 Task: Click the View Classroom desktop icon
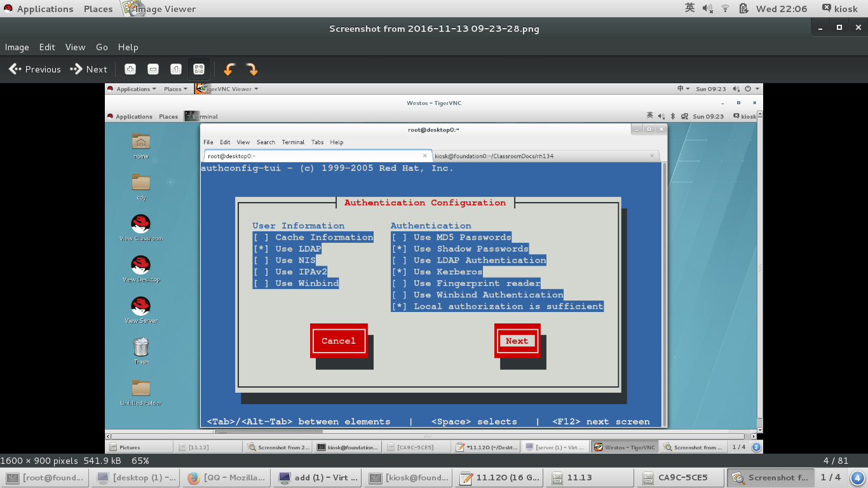141,228
